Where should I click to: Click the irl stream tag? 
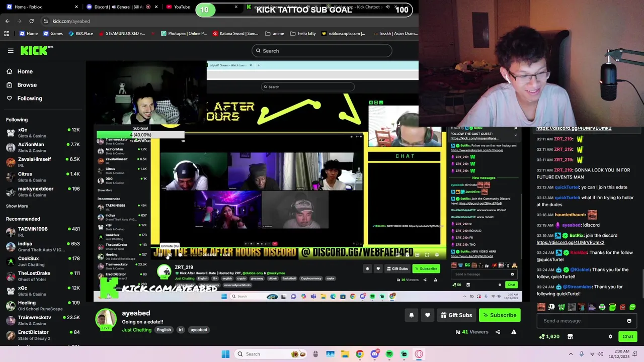point(181,330)
